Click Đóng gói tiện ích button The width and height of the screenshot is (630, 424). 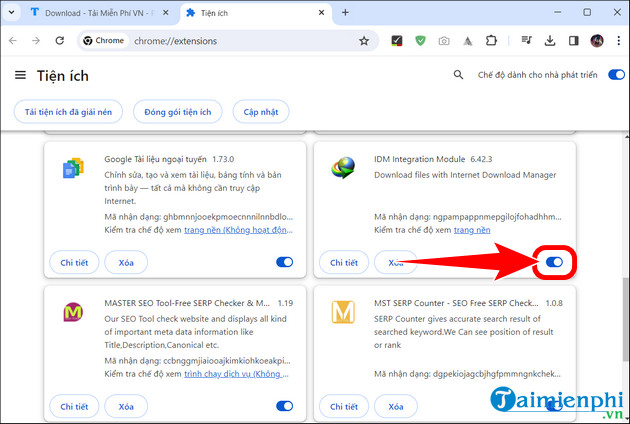pyautogui.click(x=178, y=112)
